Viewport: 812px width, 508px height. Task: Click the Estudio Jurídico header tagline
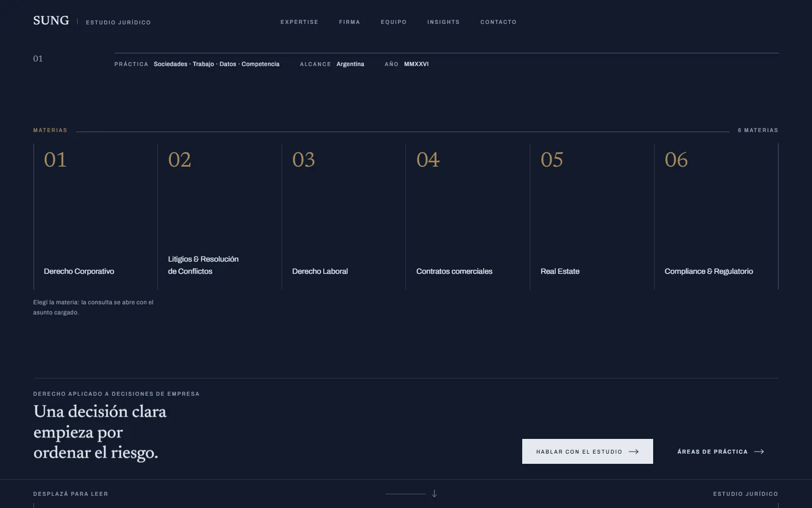(118, 22)
